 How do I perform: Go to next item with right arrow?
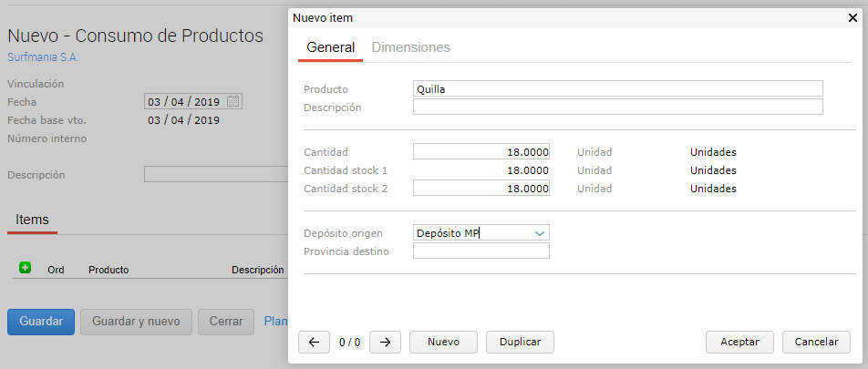[x=385, y=342]
